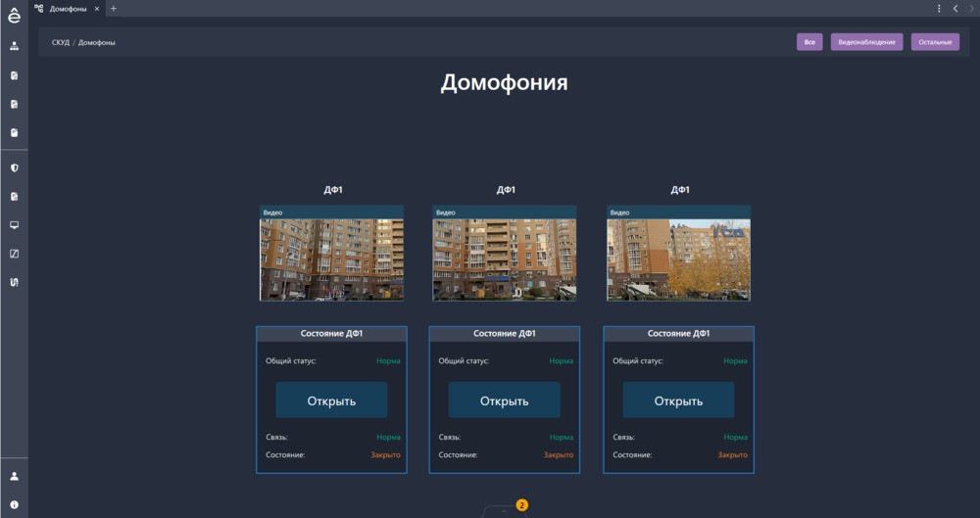Viewport: 980px width, 518px height.
Task: Close the Домофоны tab
Action: pyautogui.click(x=96, y=9)
